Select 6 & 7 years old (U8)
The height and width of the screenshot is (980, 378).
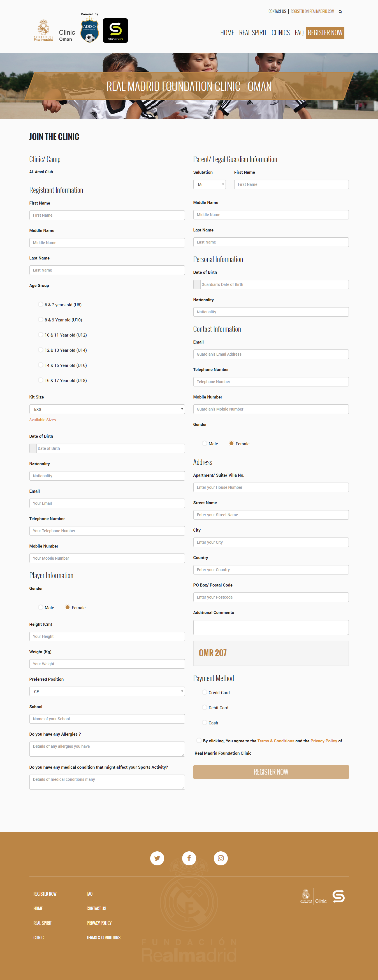pos(40,304)
